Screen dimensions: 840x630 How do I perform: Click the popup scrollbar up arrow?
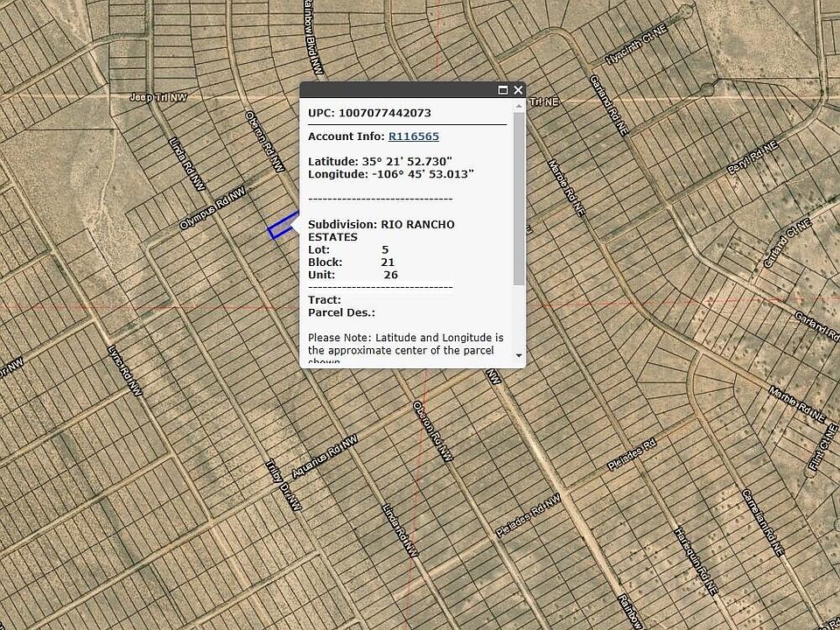519,107
